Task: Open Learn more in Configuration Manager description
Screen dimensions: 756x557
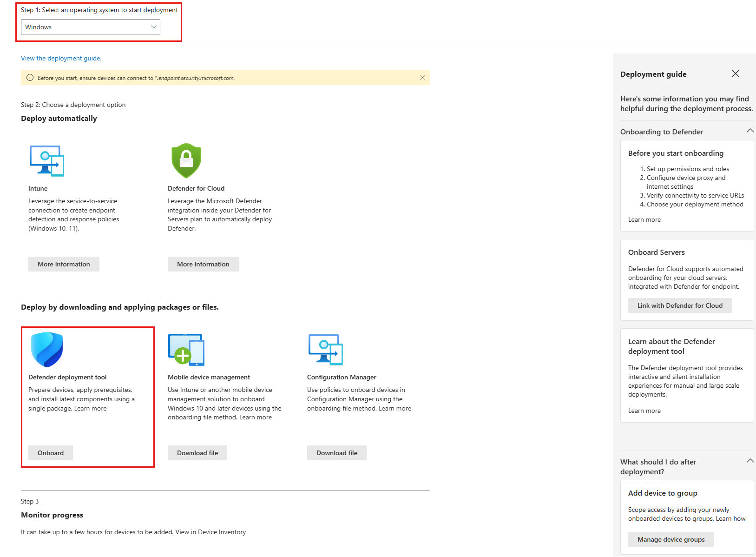Action: tap(395, 408)
